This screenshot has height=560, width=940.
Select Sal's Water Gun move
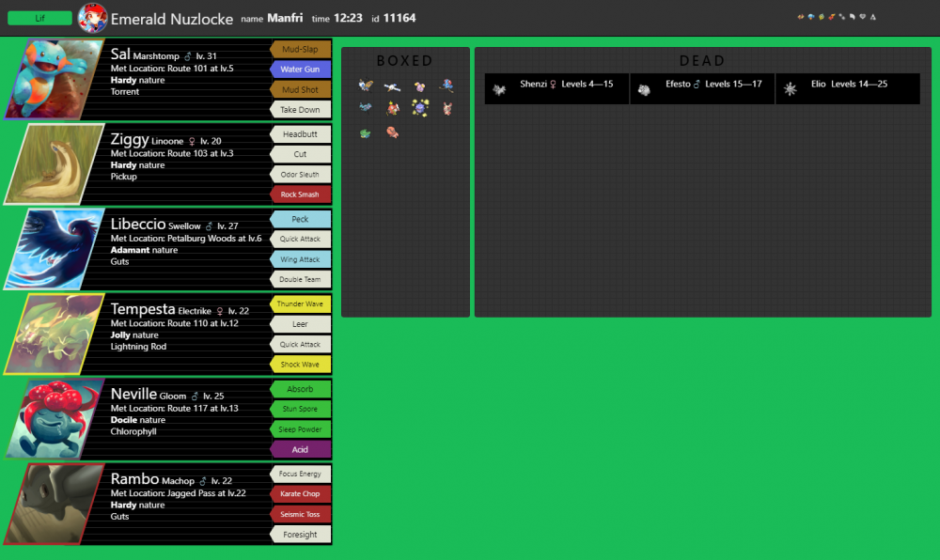301,70
